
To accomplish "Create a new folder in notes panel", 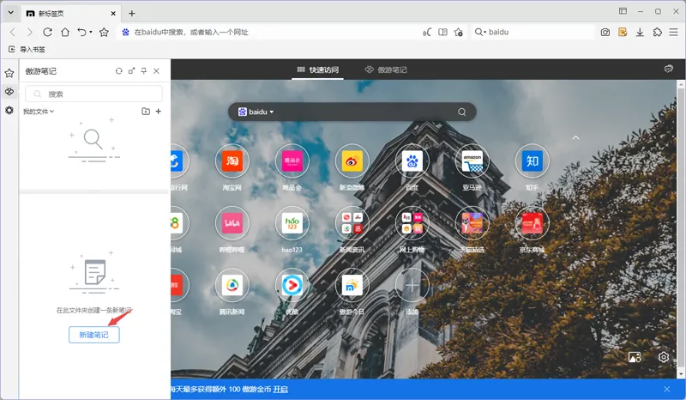I will (145, 111).
